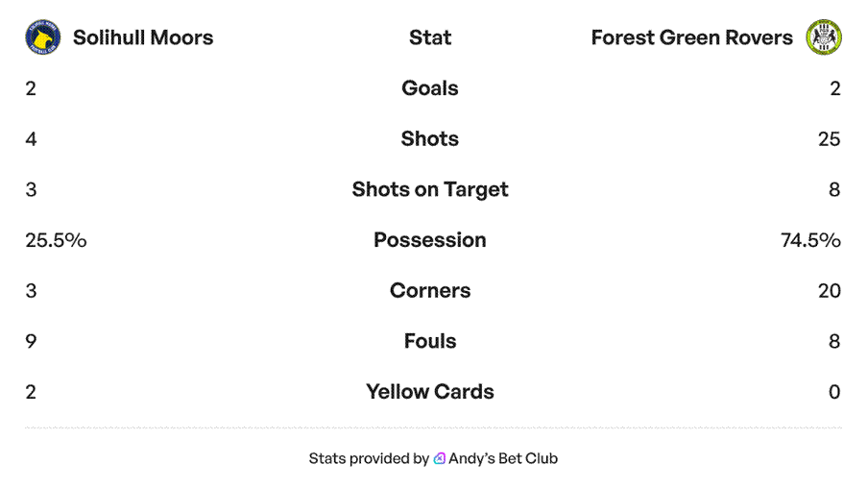Select Forest Green Rovers' 25 shots value
The image size is (868, 488).
coord(829,139)
